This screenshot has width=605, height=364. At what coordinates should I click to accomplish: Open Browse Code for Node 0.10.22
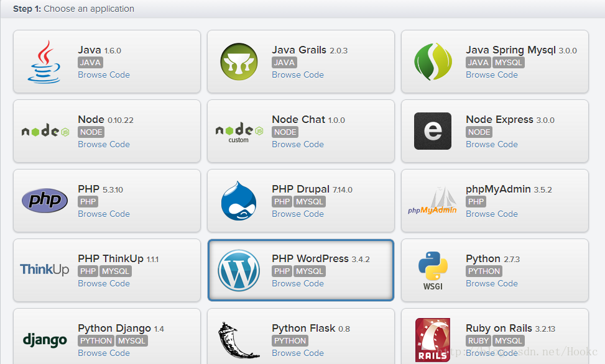pos(104,144)
